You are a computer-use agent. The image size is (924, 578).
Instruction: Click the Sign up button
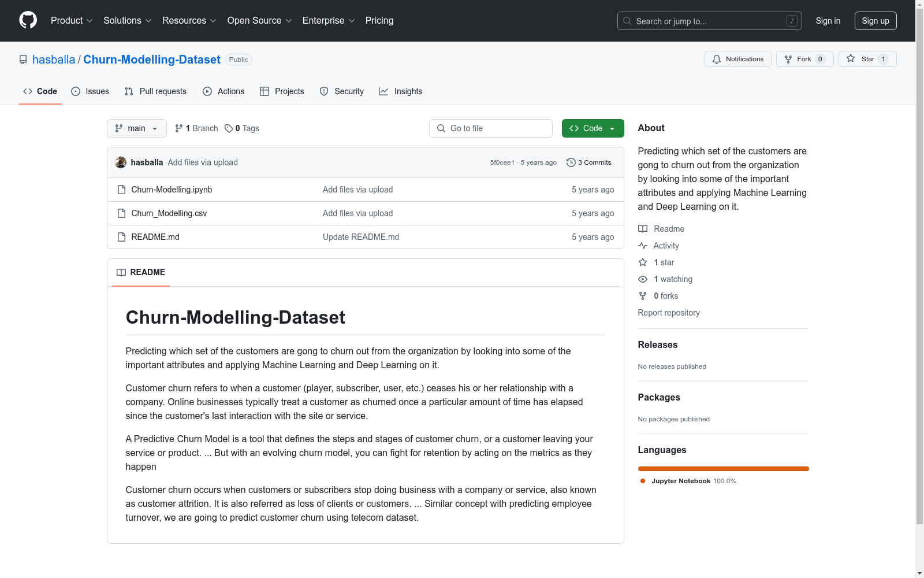tap(875, 21)
